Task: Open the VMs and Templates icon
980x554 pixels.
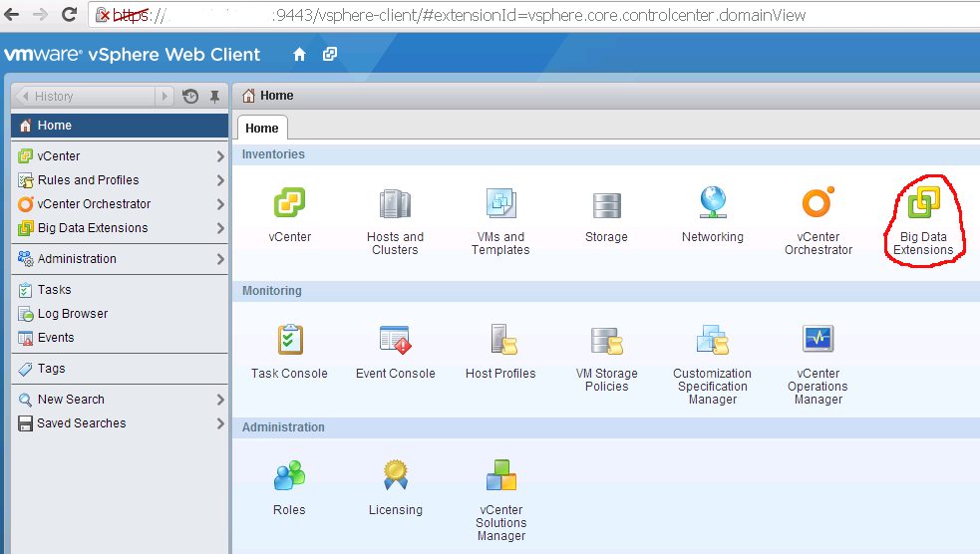Action: click(x=500, y=204)
